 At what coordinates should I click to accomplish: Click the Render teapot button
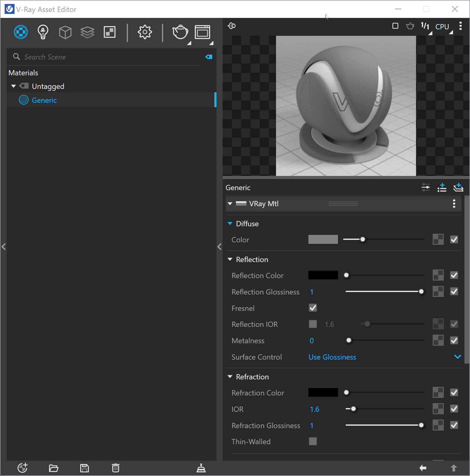[180, 32]
